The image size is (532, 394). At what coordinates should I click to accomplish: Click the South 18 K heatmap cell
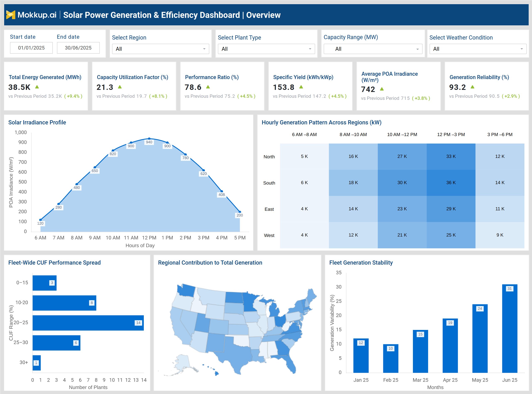(x=353, y=183)
